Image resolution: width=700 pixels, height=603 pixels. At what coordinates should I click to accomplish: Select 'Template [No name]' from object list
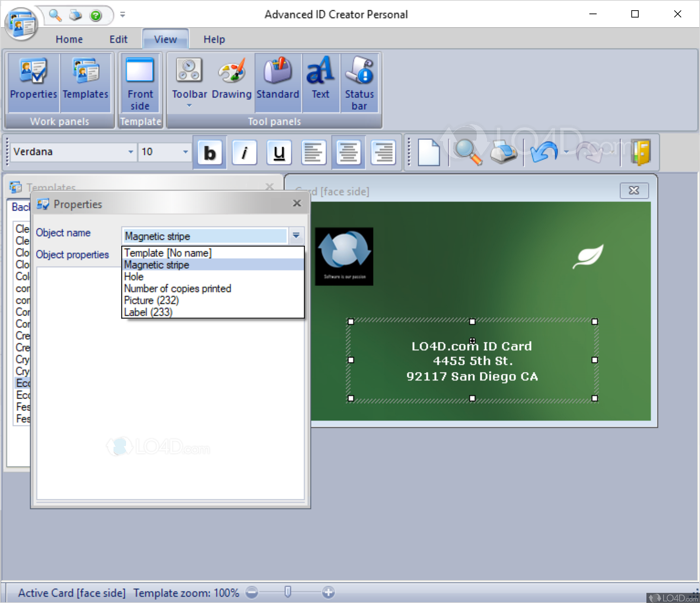tap(213, 253)
